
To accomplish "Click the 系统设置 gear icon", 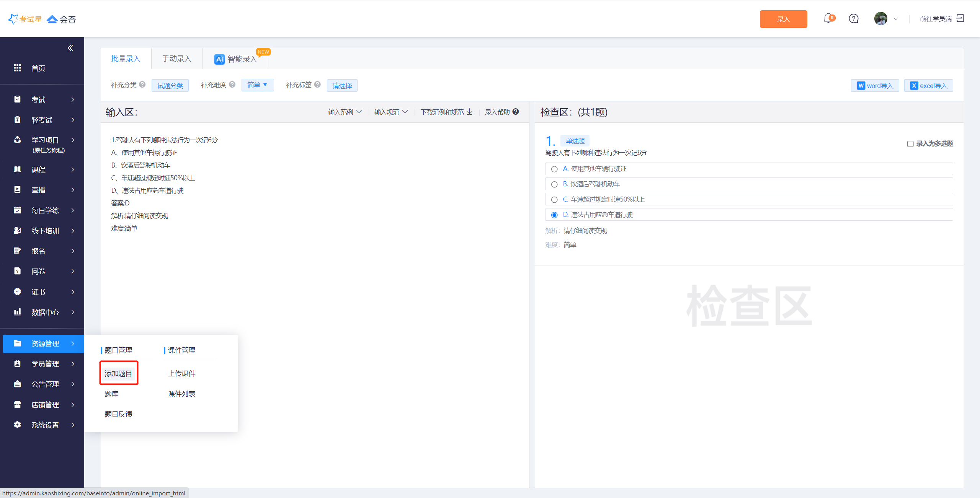I will (17, 425).
